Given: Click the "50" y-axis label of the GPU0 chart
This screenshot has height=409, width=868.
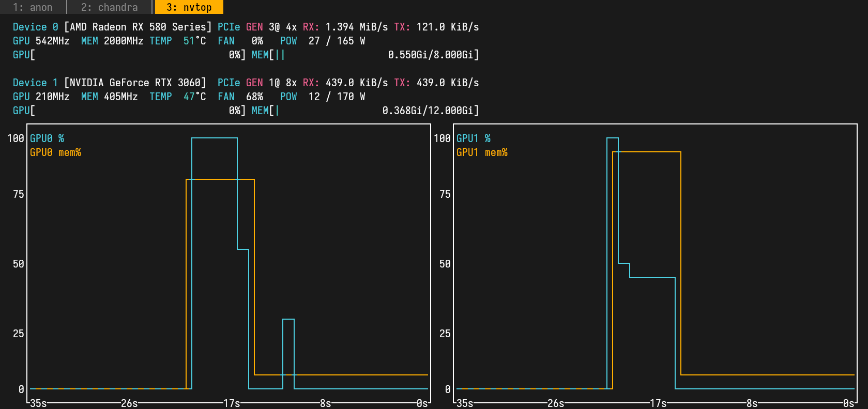Looking at the screenshot, I should tap(19, 264).
